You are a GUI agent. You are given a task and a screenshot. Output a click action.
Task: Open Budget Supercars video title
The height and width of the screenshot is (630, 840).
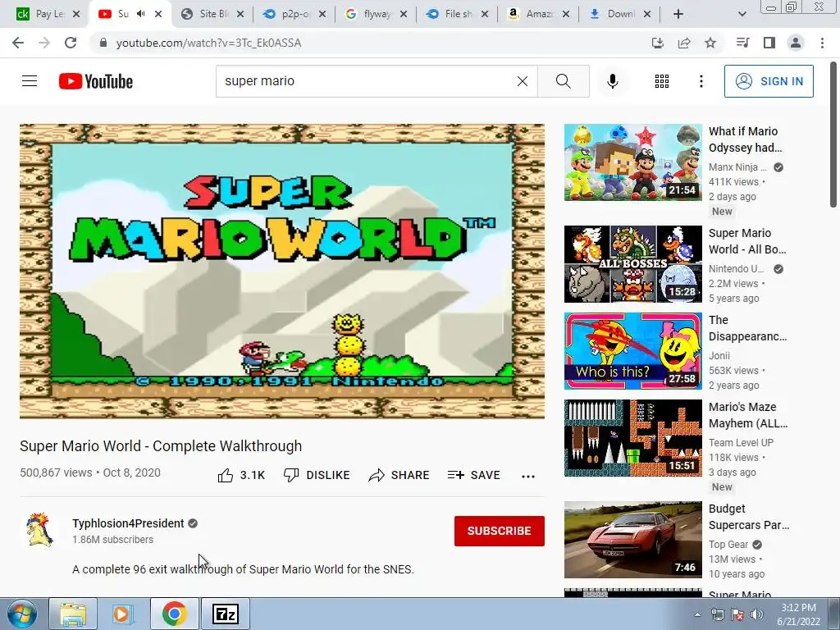point(749,517)
